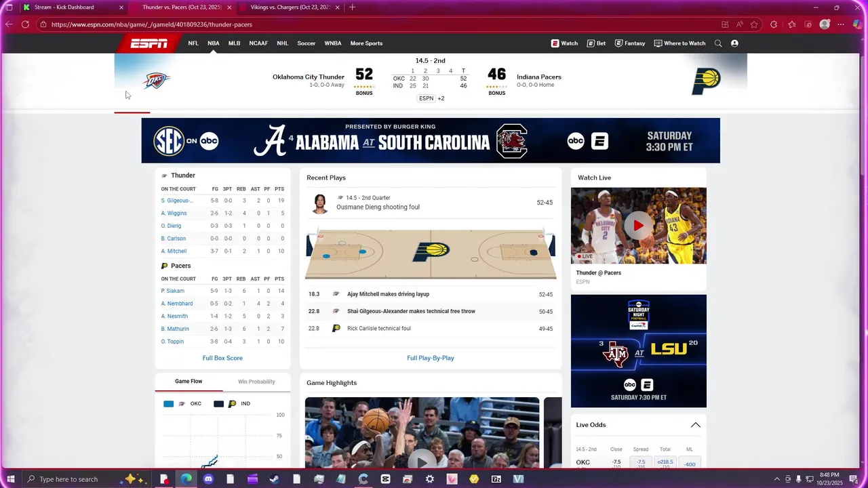The width and height of the screenshot is (868, 488).
Task: Click the ESPN logo in the header
Action: pyautogui.click(x=149, y=43)
